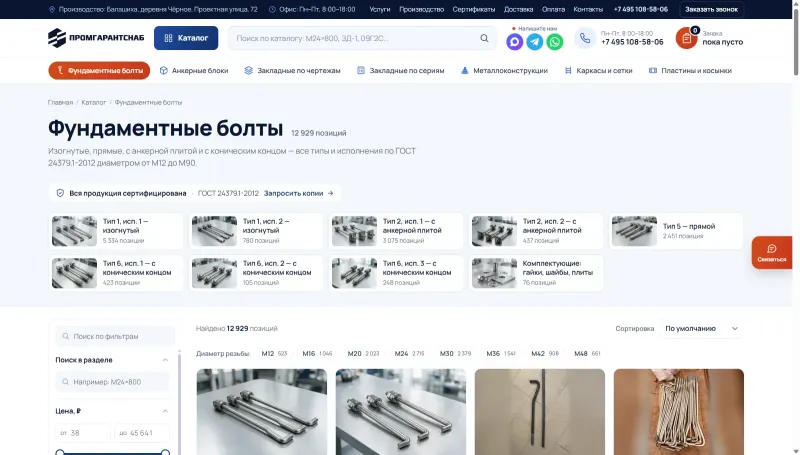Open Тип 6, исп. 3 с коническим концом card
This screenshot has height=455, width=800.
[x=396, y=273]
